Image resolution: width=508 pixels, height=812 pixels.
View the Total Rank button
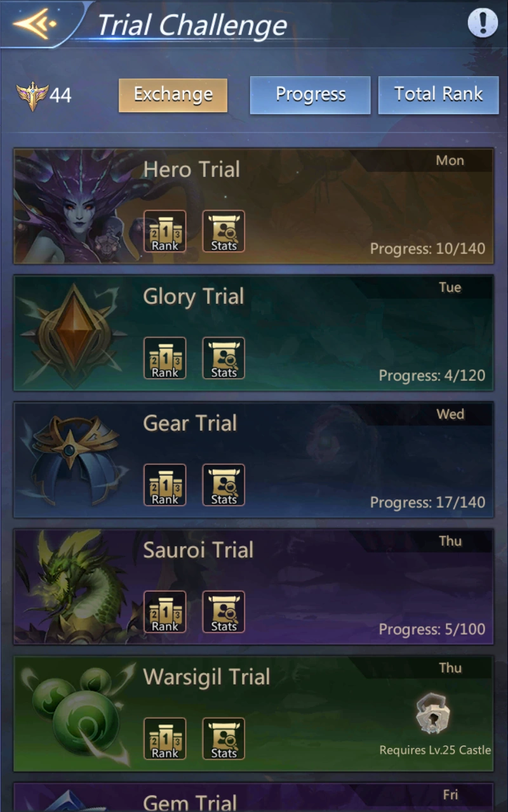pyautogui.click(x=439, y=95)
